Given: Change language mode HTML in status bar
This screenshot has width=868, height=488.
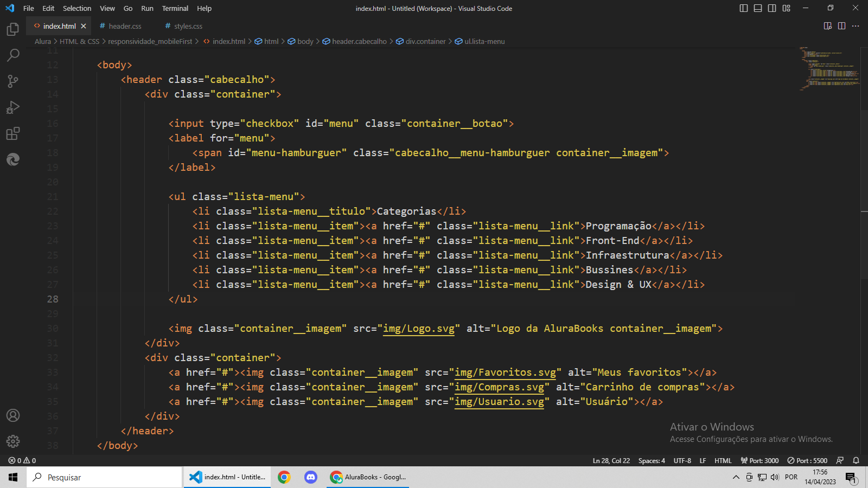Looking at the screenshot, I should (x=723, y=460).
